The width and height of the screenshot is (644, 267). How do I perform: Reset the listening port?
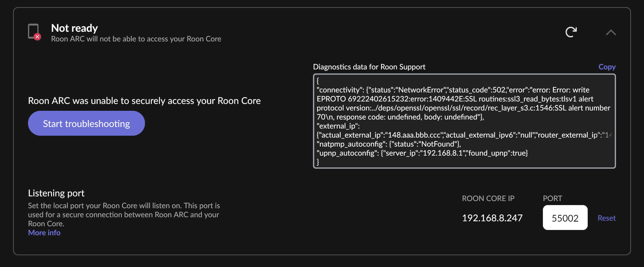(607, 218)
